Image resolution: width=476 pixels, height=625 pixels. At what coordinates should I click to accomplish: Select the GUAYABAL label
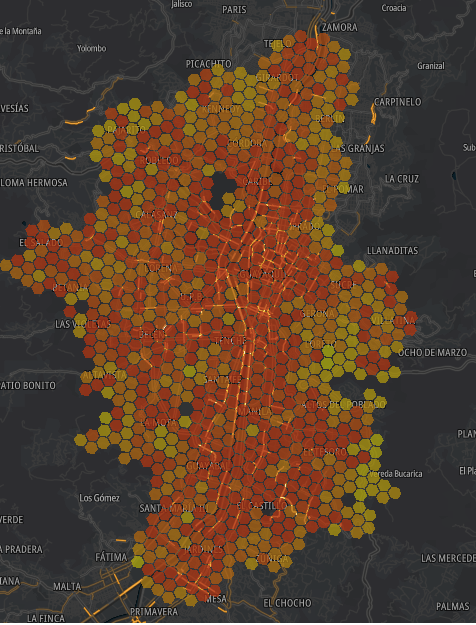click(208, 466)
